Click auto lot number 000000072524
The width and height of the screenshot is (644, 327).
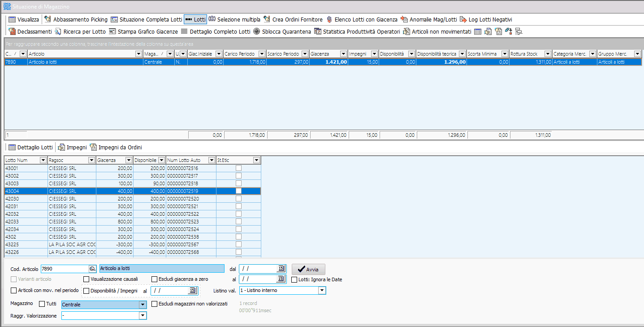(x=182, y=229)
